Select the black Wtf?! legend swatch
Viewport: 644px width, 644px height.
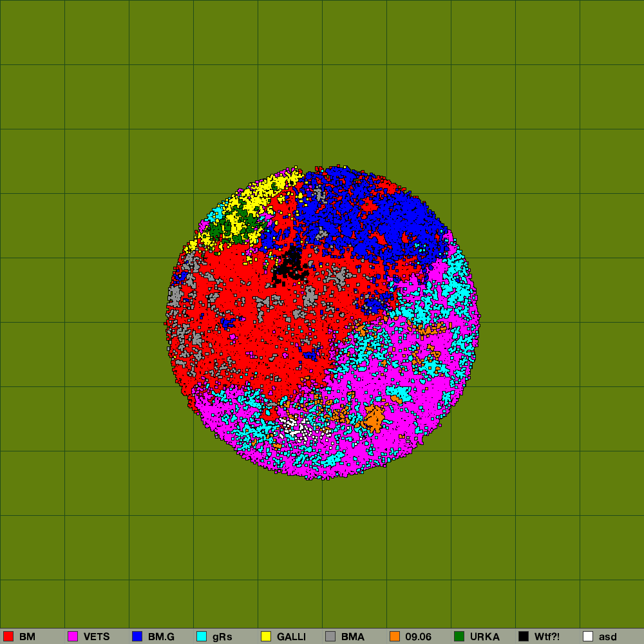(x=524, y=636)
